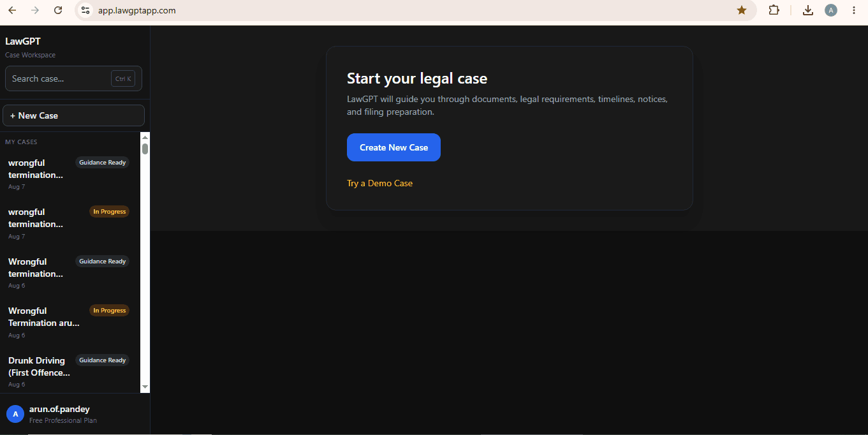Click the Ctrl K shortcut badge

click(123, 79)
